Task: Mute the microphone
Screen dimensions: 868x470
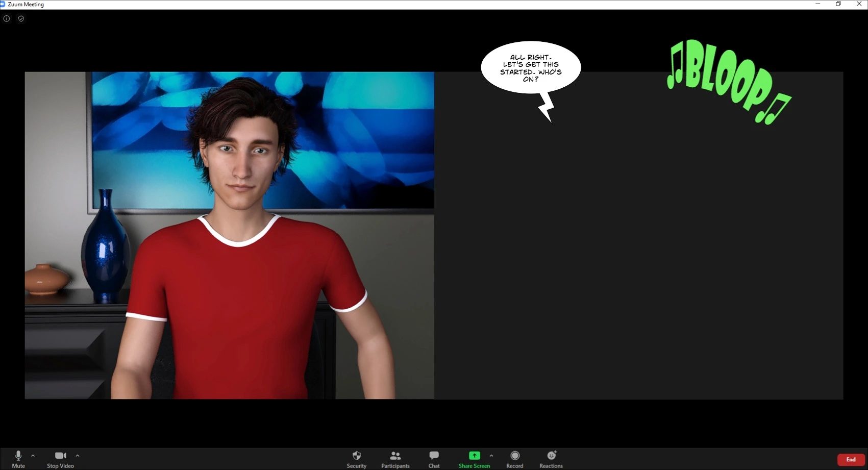Action: [18, 459]
